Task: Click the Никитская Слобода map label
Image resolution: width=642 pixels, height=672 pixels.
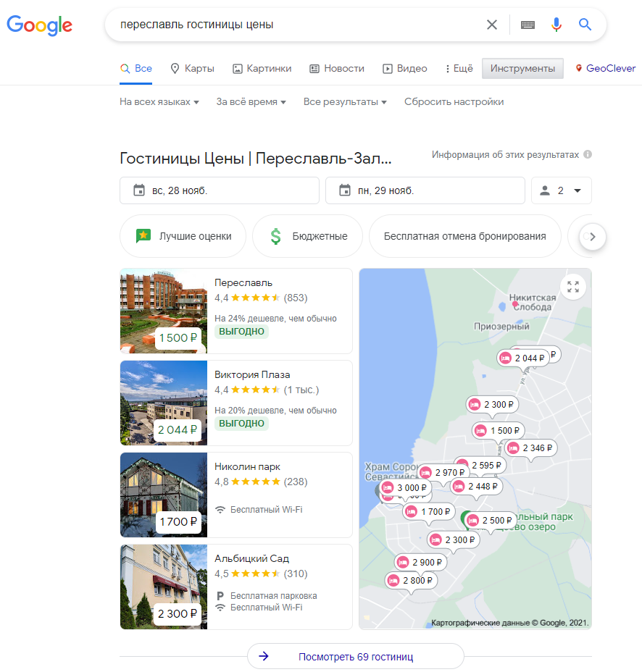Action: click(x=533, y=303)
